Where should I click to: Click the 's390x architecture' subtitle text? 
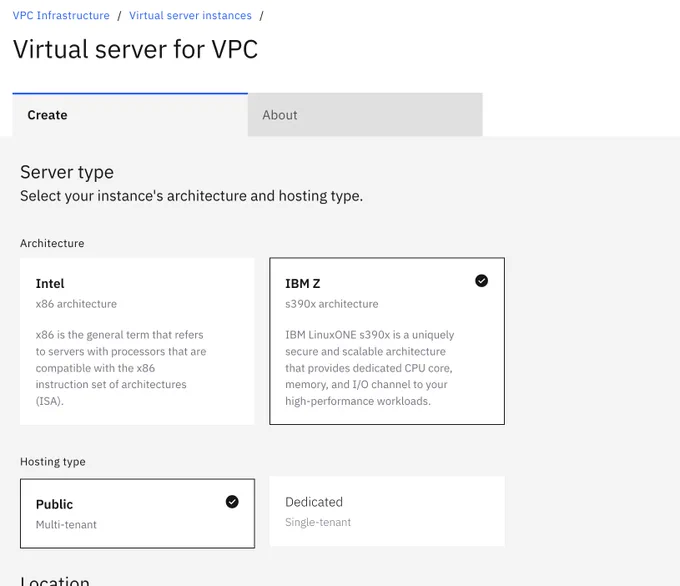[x=332, y=304]
